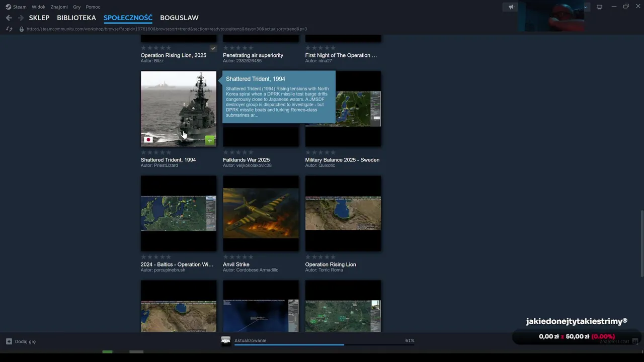Click author name Cordobese Armadillo
Screen dimensions: 644x362
tap(257, 270)
